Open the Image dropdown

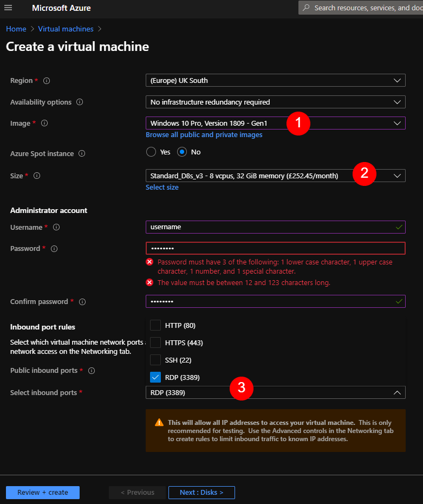pos(276,123)
